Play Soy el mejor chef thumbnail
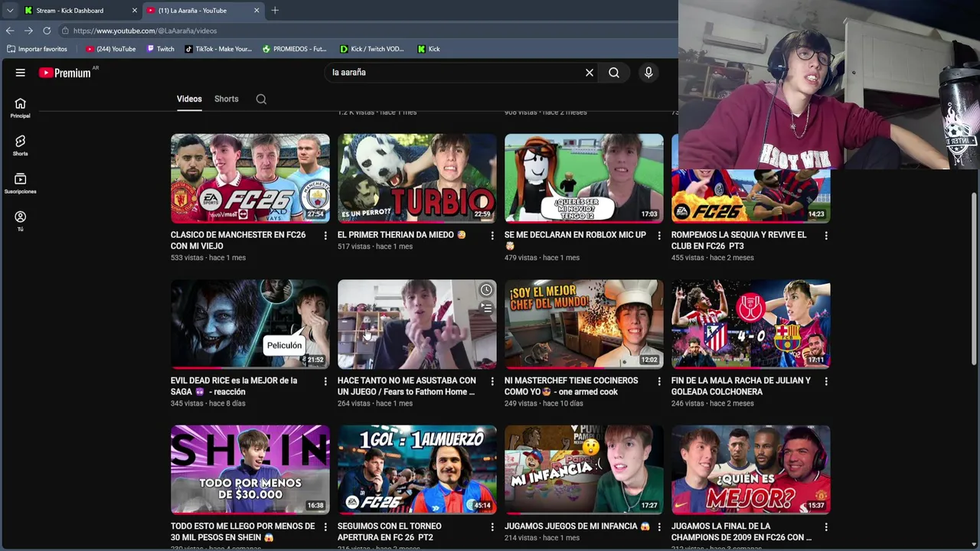 (584, 324)
